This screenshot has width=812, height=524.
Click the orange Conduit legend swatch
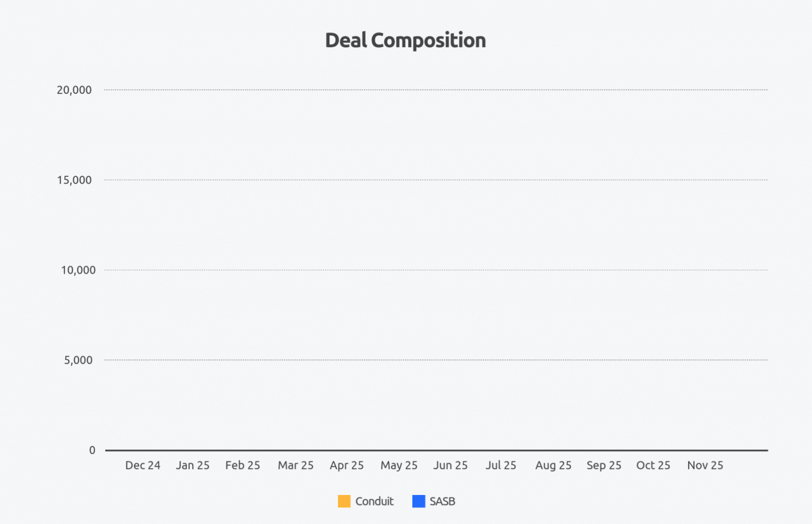[344, 501]
